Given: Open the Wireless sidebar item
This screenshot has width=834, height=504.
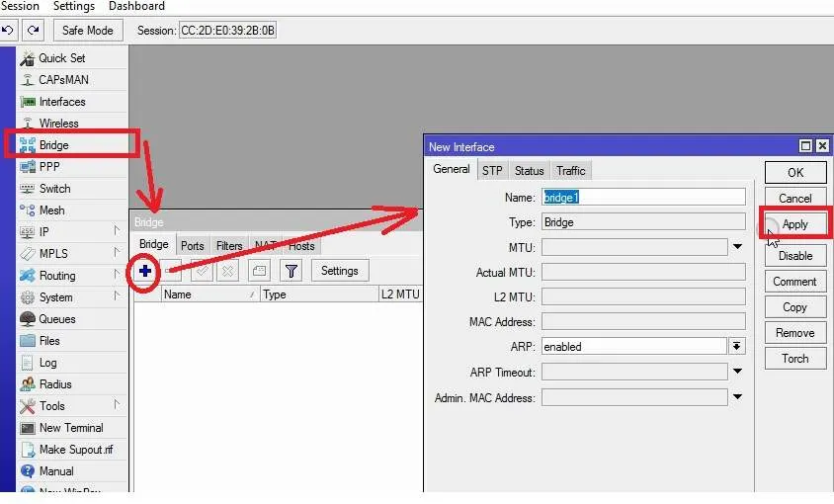Looking at the screenshot, I should click(x=58, y=124).
